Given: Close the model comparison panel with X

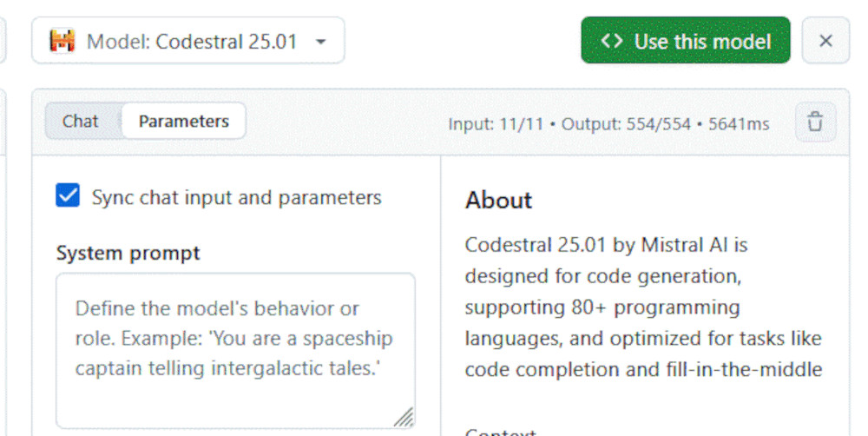Looking at the screenshot, I should pos(825,41).
